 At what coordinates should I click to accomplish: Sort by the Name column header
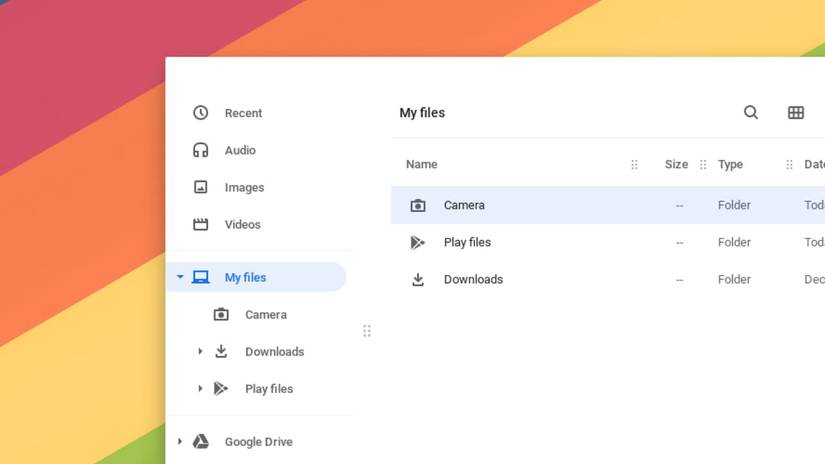coord(421,164)
